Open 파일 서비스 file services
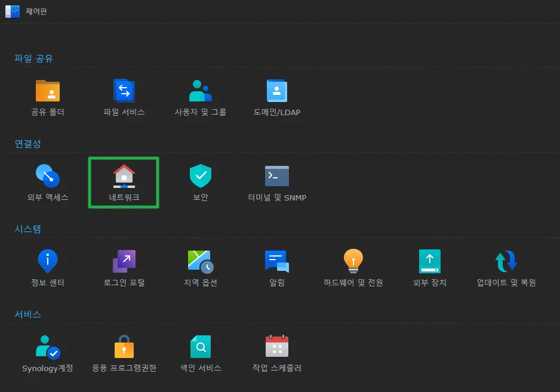The image size is (560, 392). [124, 91]
